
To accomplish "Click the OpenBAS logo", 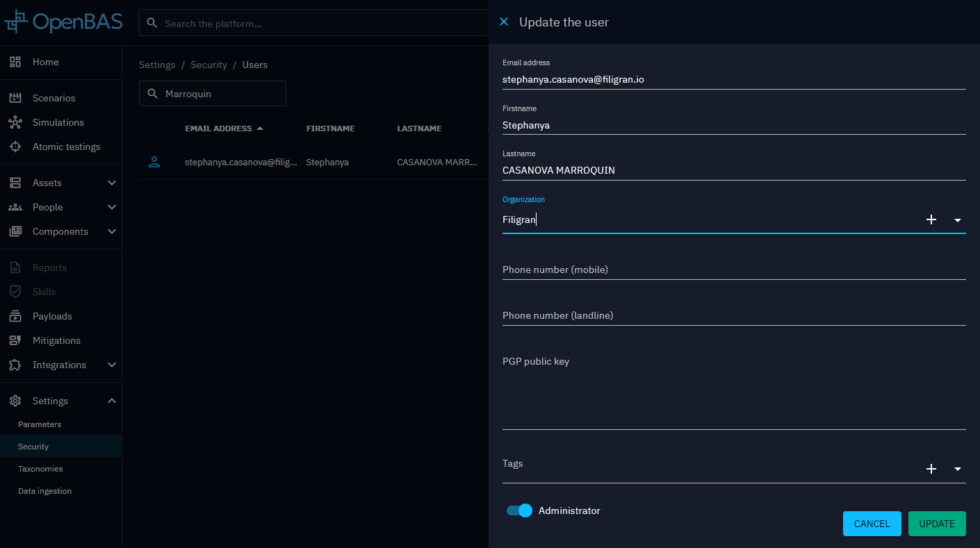I will [x=63, y=22].
